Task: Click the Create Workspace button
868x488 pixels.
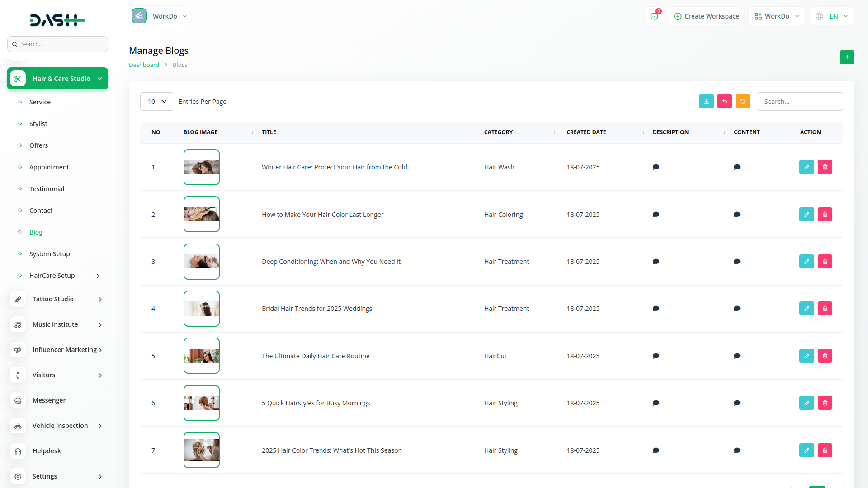Action: tap(706, 16)
